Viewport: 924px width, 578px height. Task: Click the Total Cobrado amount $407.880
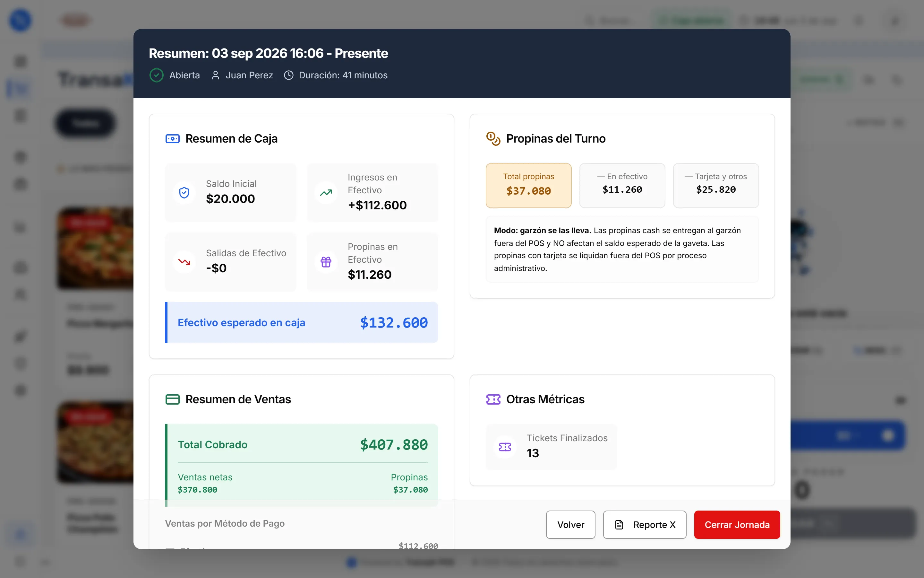coord(394,445)
